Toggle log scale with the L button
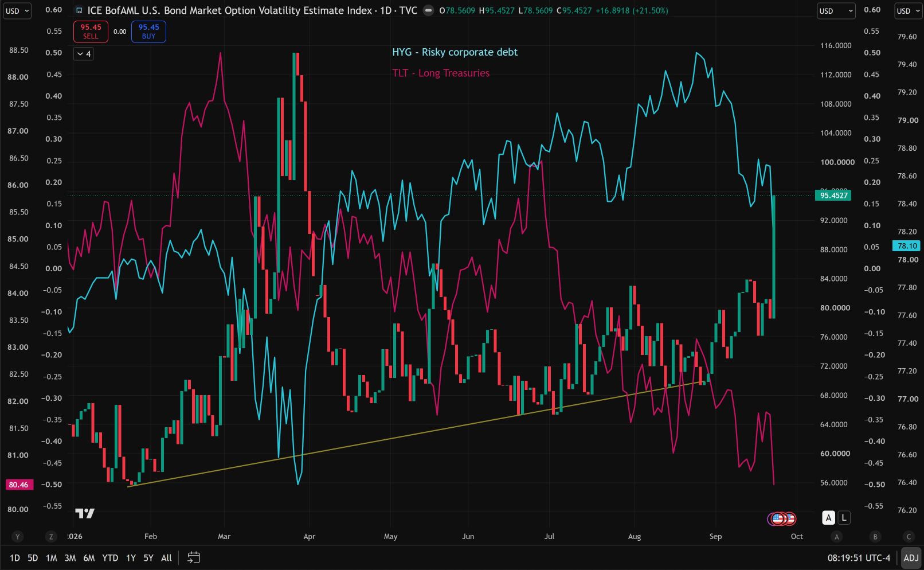This screenshot has height=570, width=924. [844, 518]
